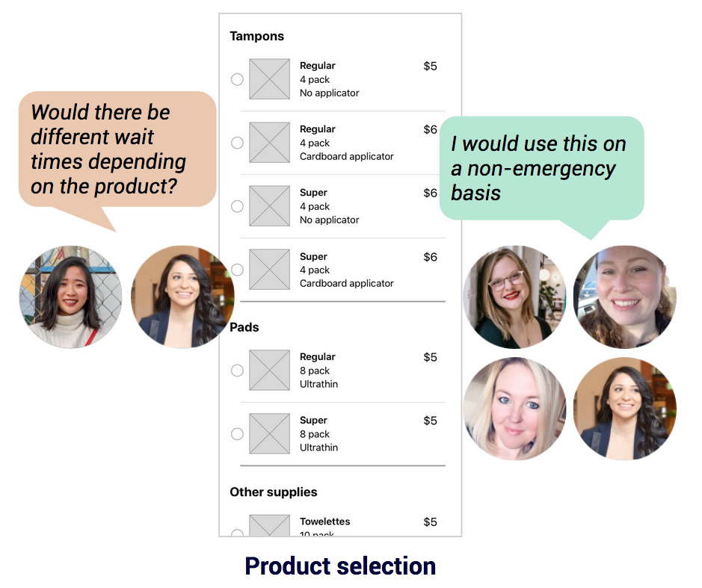Choose the Super Ultrathin pads radio button

pos(237,434)
